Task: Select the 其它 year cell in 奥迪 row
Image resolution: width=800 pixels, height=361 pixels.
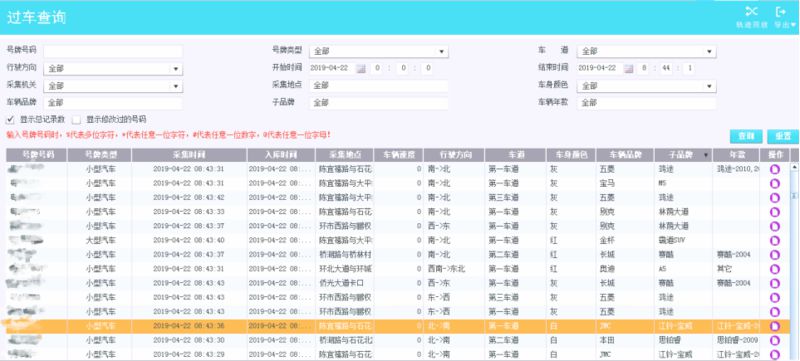Action: [736, 269]
